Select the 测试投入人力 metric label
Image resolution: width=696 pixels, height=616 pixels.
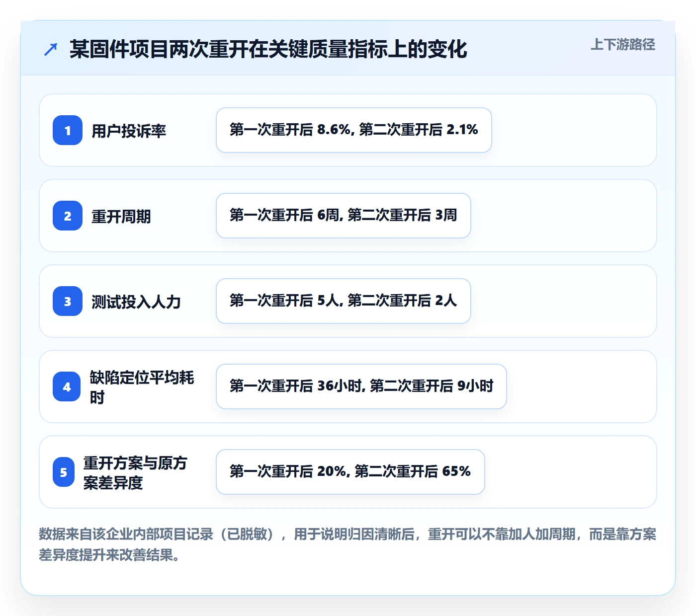tap(136, 302)
